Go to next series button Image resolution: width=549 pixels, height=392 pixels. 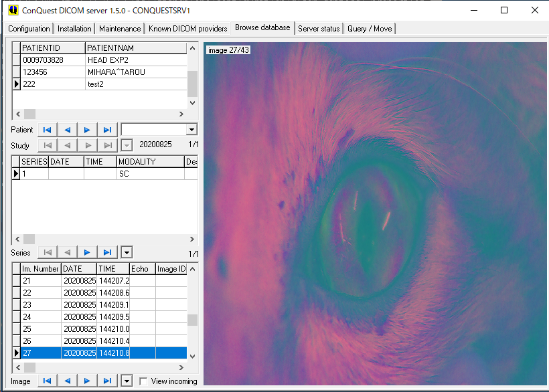pyautogui.click(x=87, y=252)
